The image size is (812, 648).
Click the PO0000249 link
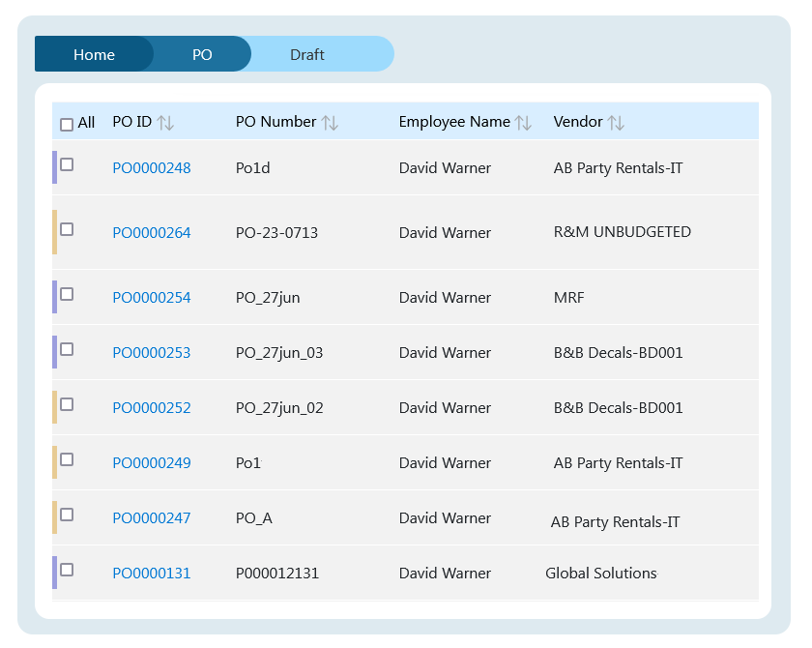tap(152, 463)
